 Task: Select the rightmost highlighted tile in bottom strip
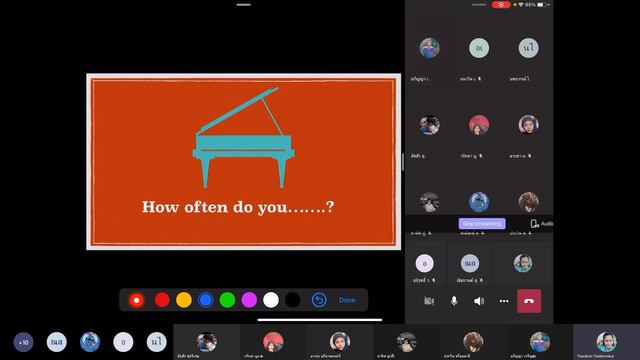coord(607,342)
